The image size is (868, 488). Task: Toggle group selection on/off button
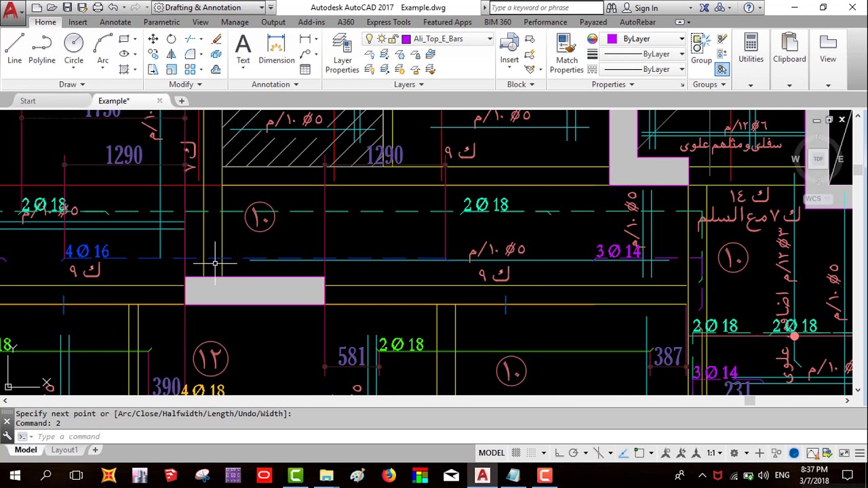[722, 69]
